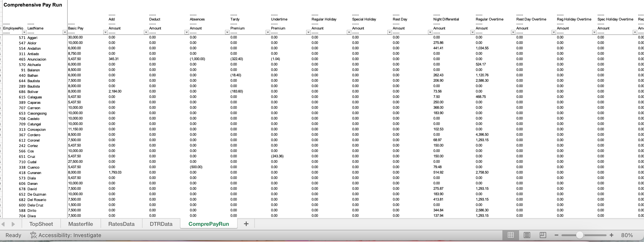Select the Basic Pay cell 30,000.00
Image resolution: width=644 pixels, height=242 pixels.
click(76, 37)
